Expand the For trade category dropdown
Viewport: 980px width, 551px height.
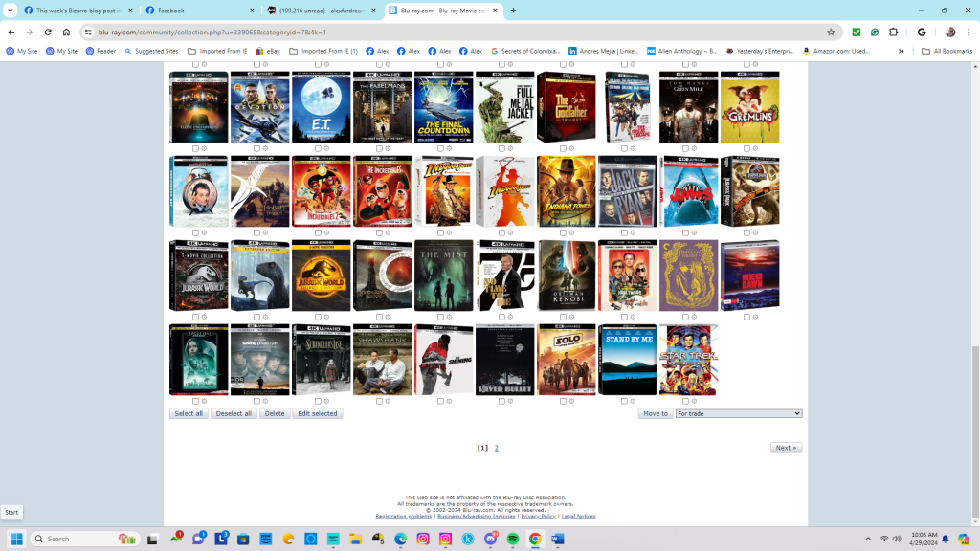738,413
